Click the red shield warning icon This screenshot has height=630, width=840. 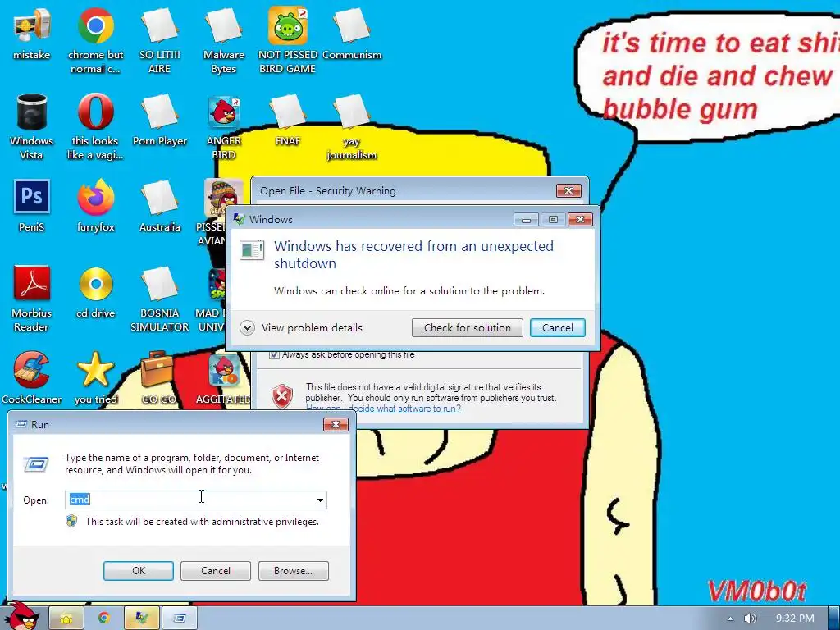click(x=282, y=396)
